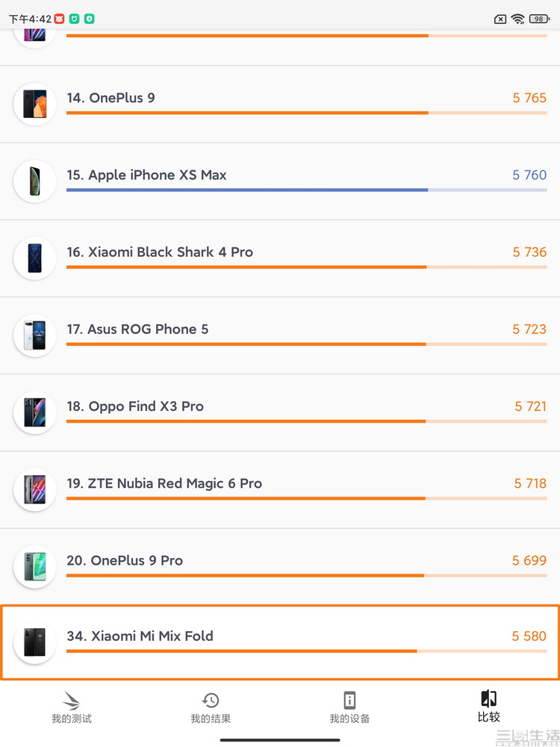560x747 pixels.
Task: Open the 15. Apple iPhone XS Max entry
Action: (x=280, y=182)
